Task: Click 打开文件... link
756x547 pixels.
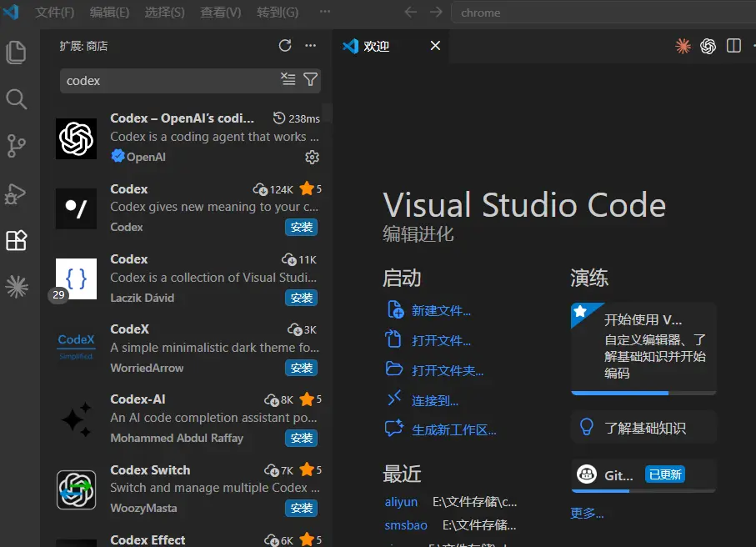Action: pos(441,340)
